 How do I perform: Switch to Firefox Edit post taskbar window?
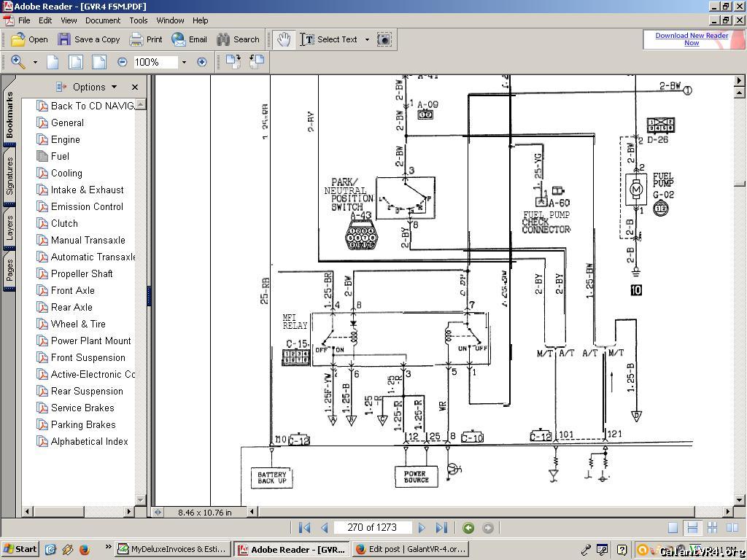click(x=411, y=549)
